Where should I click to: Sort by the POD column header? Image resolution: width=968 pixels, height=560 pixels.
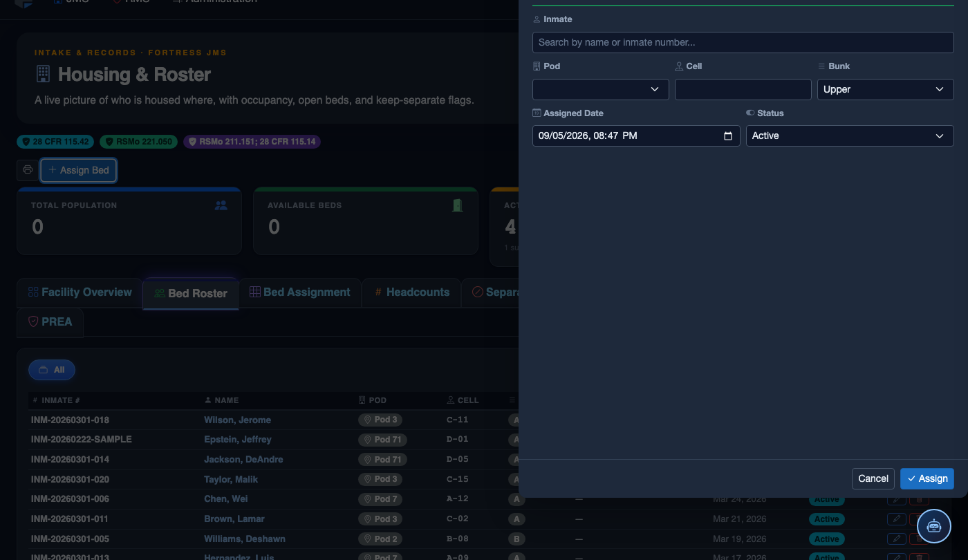pyautogui.click(x=373, y=400)
